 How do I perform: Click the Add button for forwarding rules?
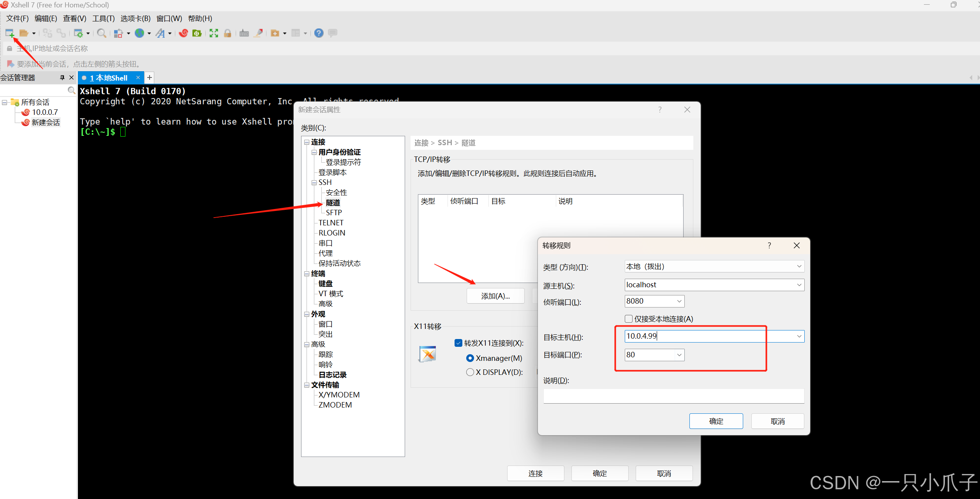point(495,296)
